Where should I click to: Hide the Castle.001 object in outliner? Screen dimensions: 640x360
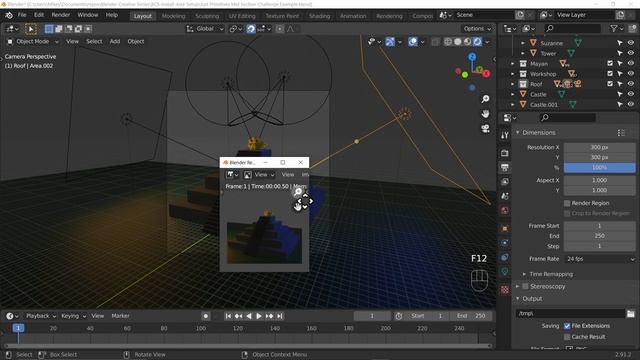(x=631, y=104)
